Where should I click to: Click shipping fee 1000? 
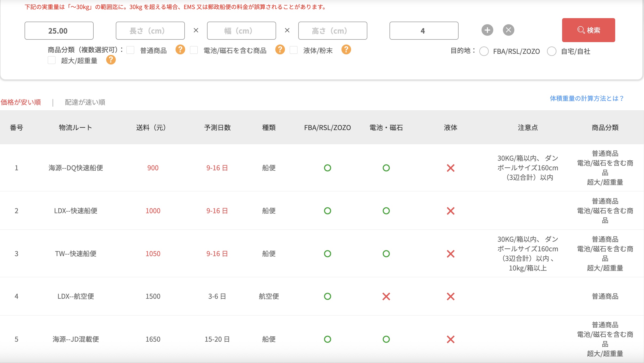click(x=153, y=211)
